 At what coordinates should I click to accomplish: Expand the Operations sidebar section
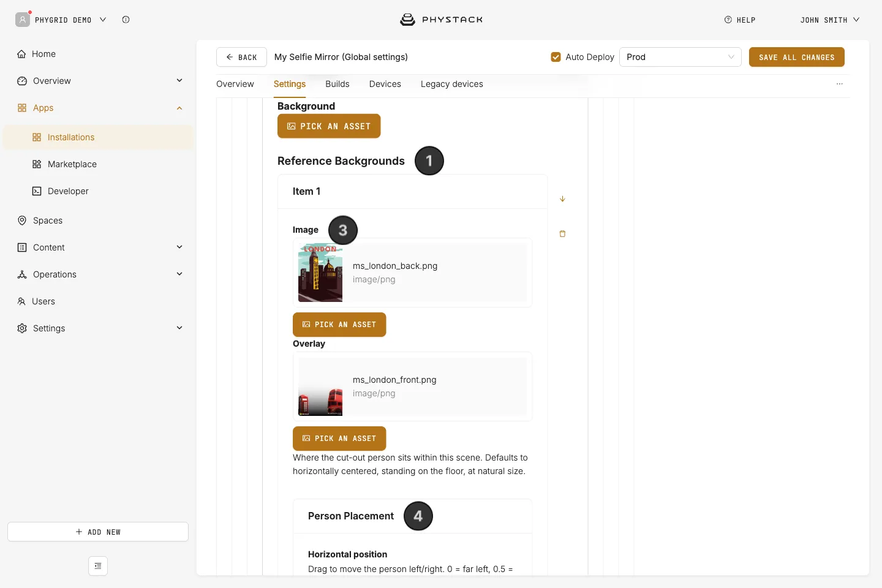pos(179,274)
